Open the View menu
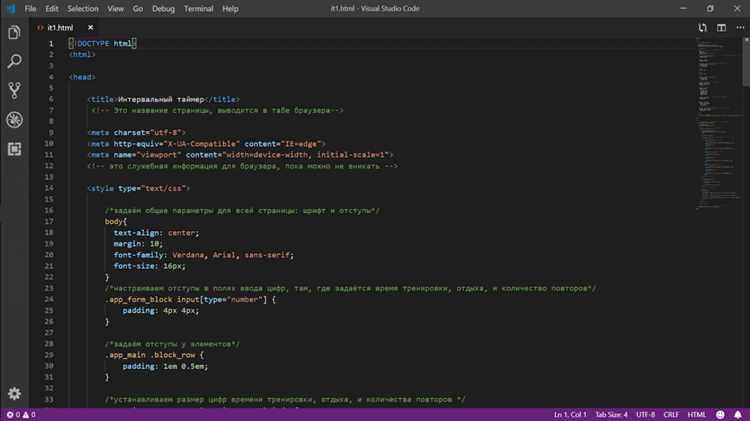The width and height of the screenshot is (750, 421). [x=115, y=9]
